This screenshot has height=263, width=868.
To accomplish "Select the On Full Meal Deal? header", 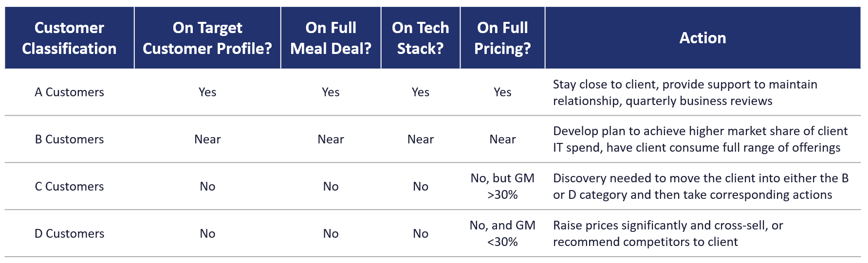I will click(x=331, y=38).
